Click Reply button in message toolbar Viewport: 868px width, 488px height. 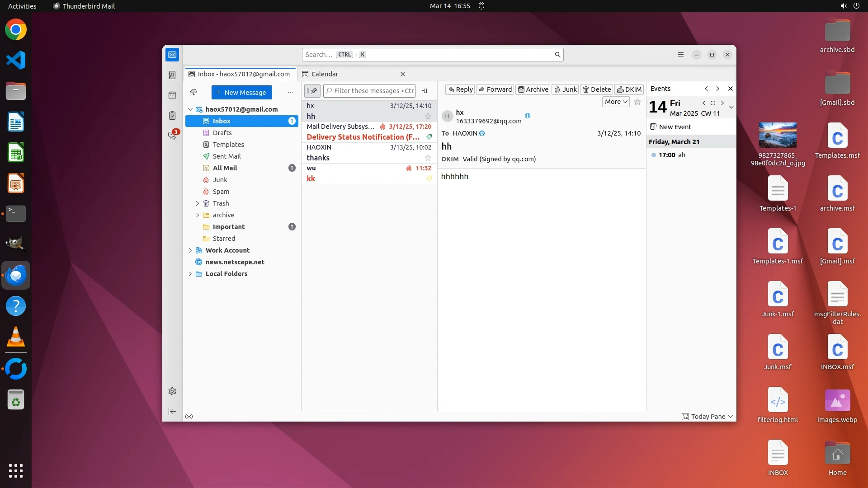pos(460,89)
